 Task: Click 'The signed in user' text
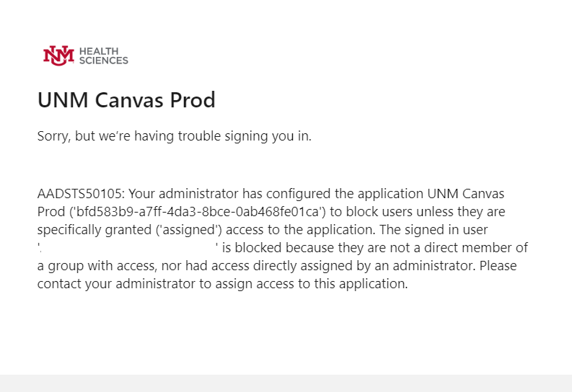(434, 230)
